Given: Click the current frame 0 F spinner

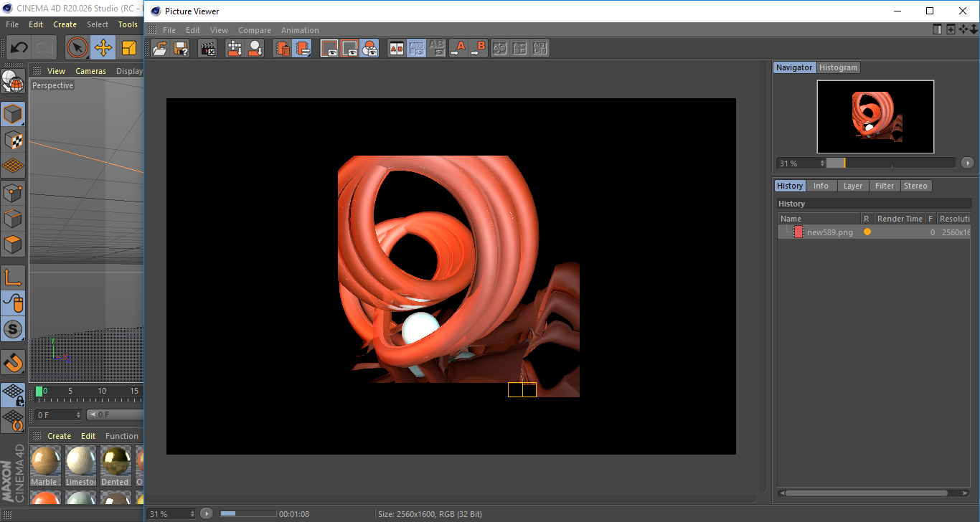Looking at the screenshot, I should 78,415.
